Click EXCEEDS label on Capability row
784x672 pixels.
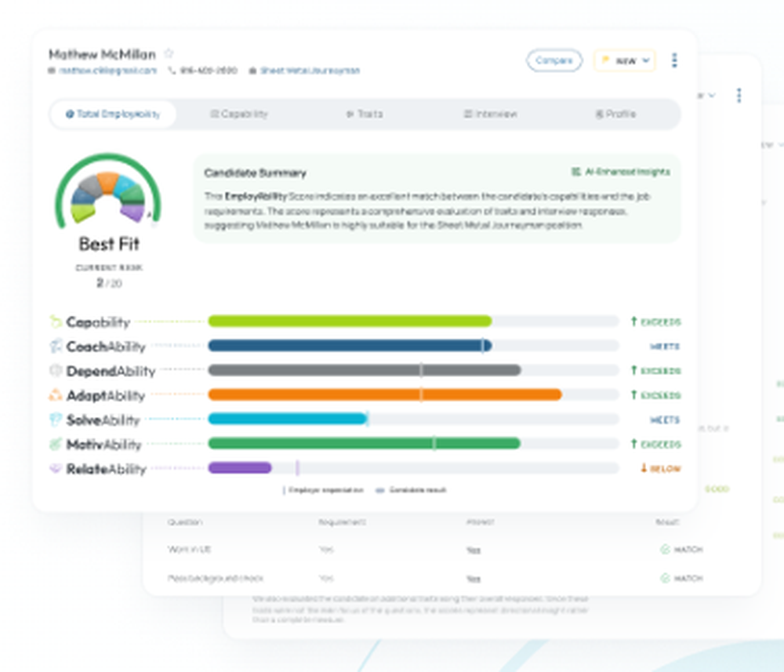[656, 321]
